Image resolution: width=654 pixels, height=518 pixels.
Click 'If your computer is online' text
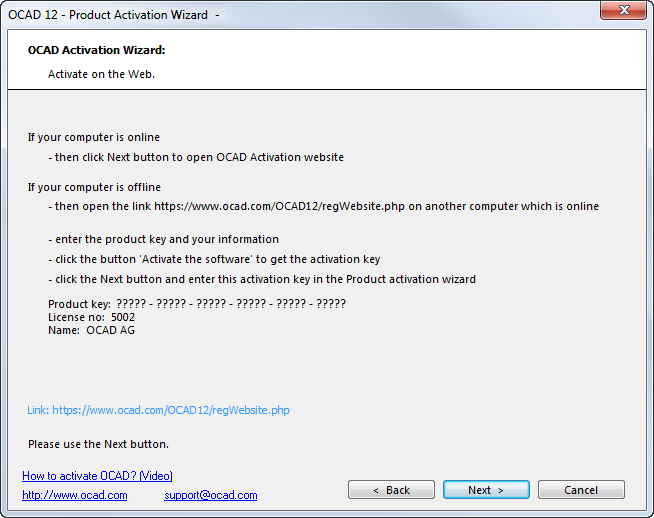tap(94, 137)
